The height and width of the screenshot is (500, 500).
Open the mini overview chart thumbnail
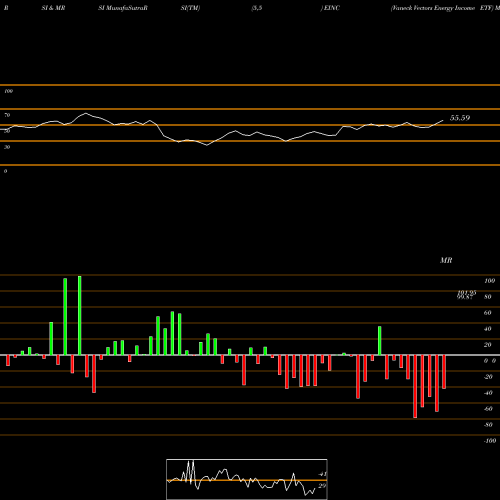[247, 479]
